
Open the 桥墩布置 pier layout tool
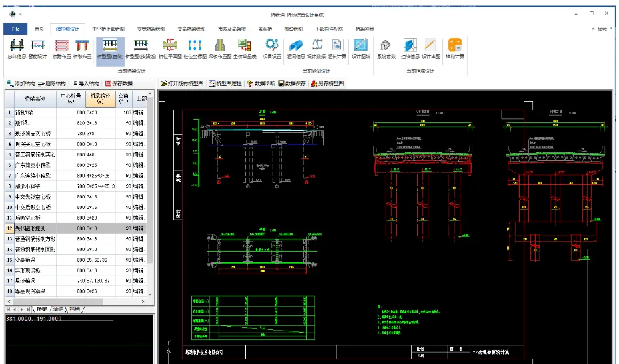[x=82, y=49]
